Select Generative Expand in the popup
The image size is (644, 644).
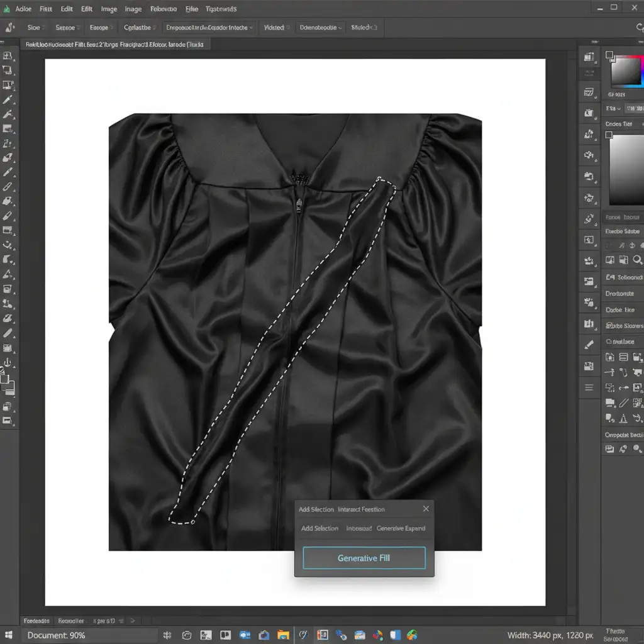(401, 528)
